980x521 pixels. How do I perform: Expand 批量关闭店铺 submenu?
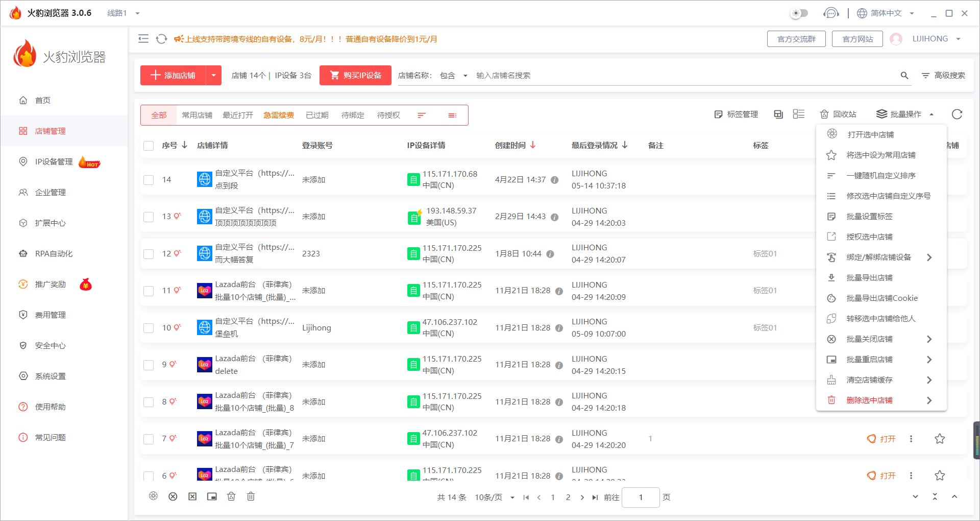coord(929,339)
